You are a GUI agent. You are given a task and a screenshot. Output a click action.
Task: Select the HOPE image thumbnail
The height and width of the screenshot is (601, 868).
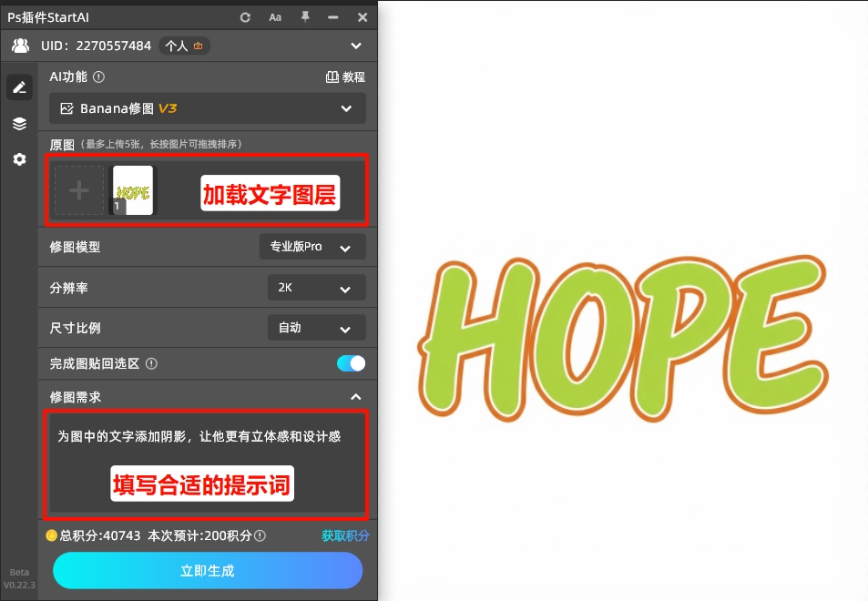132,189
